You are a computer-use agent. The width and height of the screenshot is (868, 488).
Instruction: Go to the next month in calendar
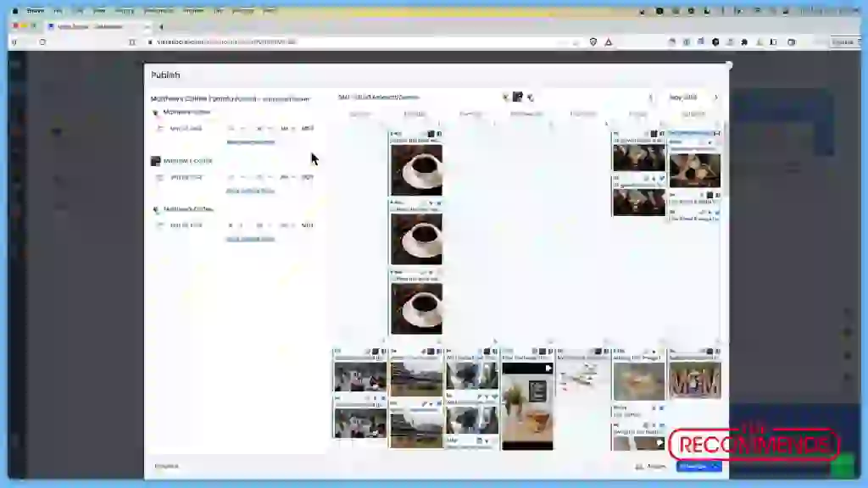coord(715,97)
